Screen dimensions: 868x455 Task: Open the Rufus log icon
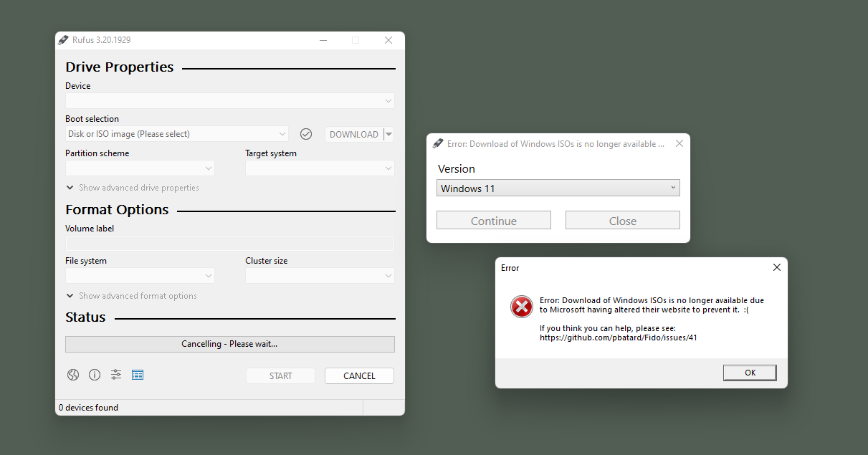tap(138, 375)
